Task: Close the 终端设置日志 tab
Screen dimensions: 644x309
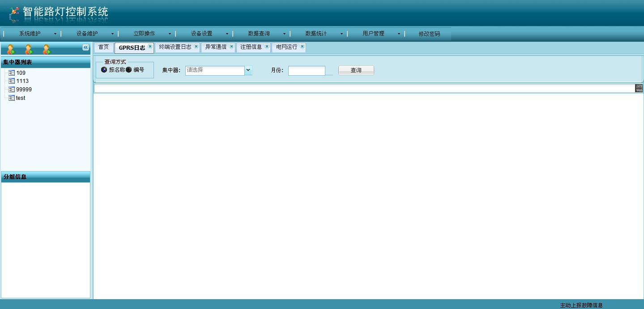Action: point(196,47)
